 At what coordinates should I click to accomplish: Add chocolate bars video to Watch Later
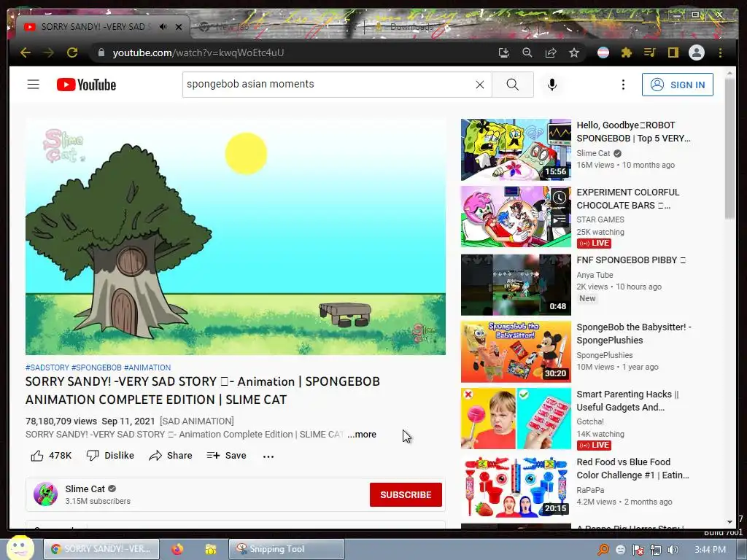click(x=560, y=197)
